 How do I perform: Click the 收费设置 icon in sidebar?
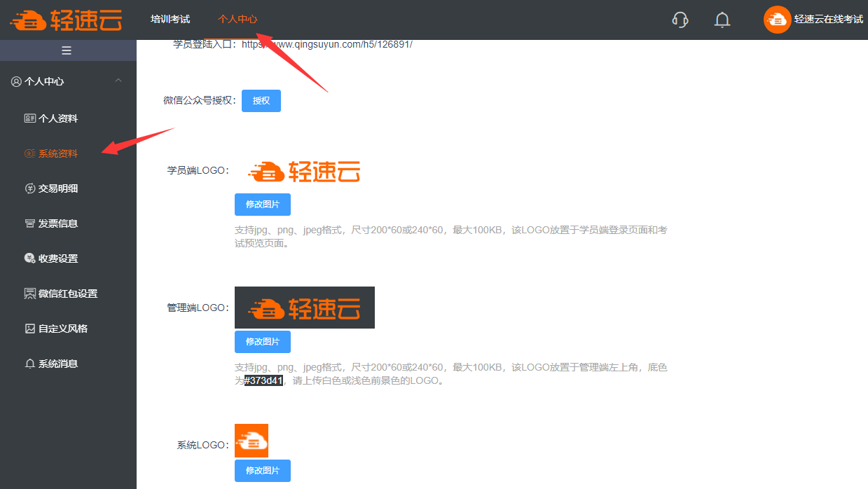[29, 259]
